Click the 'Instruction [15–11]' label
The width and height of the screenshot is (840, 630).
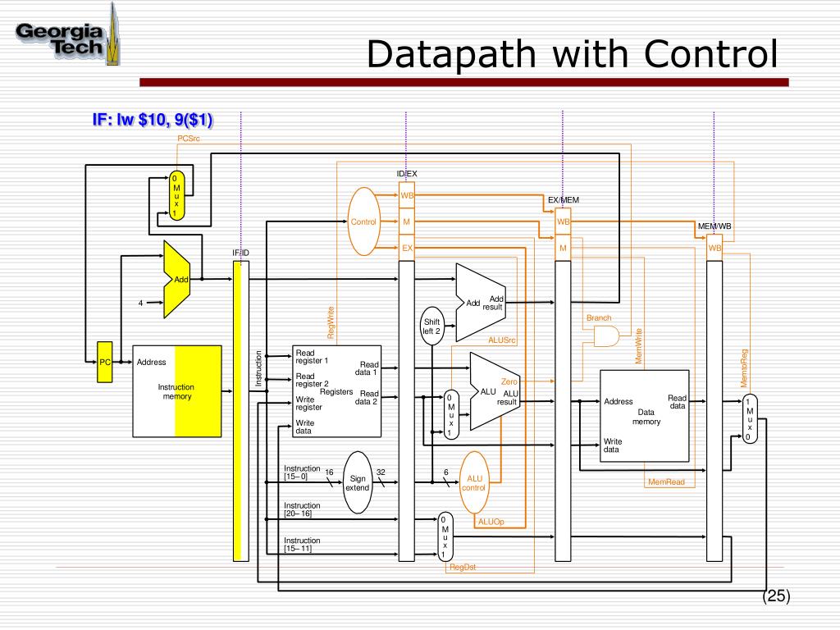coord(302,545)
